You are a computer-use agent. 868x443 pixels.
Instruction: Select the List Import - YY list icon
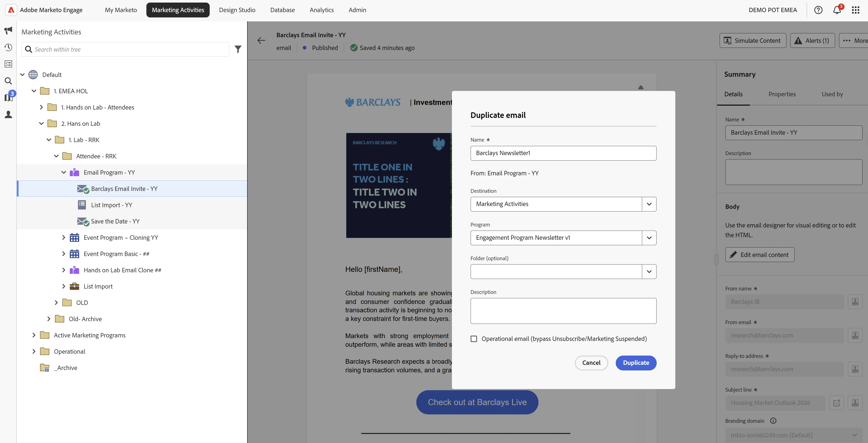pos(81,205)
